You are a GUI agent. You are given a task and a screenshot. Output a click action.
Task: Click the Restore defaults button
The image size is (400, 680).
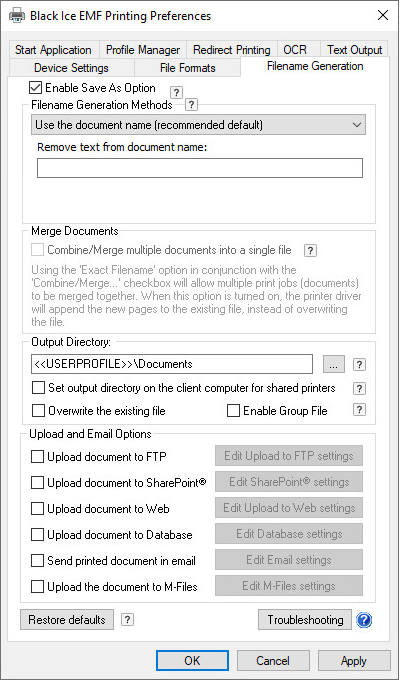[67, 620]
